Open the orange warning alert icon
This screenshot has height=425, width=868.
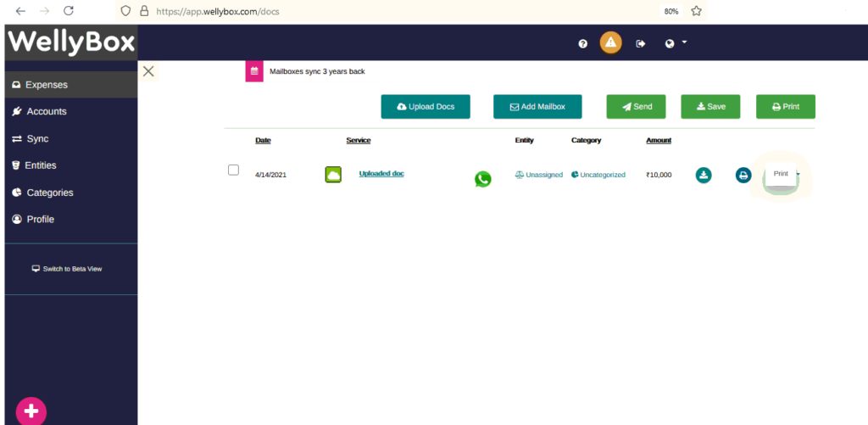tap(610, 42)
